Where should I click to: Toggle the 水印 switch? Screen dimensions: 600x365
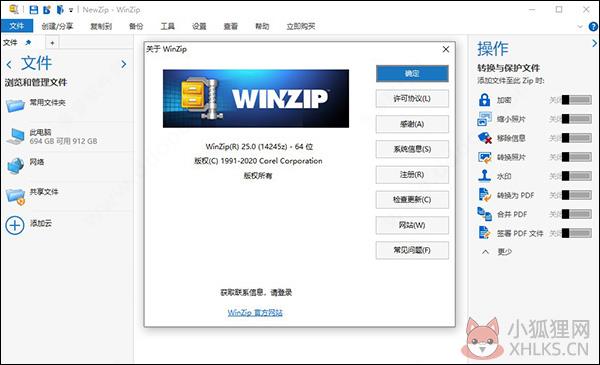pyautogui.click(x=577, y=176)
